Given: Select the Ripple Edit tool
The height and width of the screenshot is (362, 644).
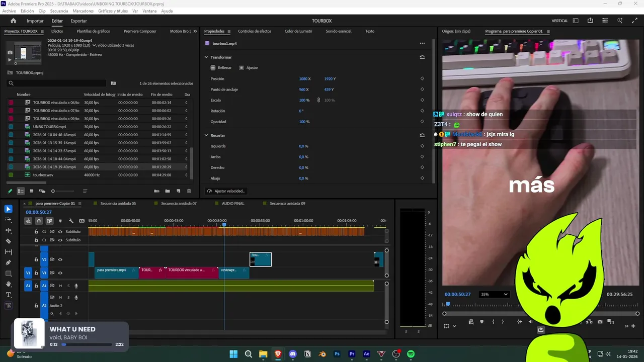Looking at the screenshot, I should [x=9, y=230].
